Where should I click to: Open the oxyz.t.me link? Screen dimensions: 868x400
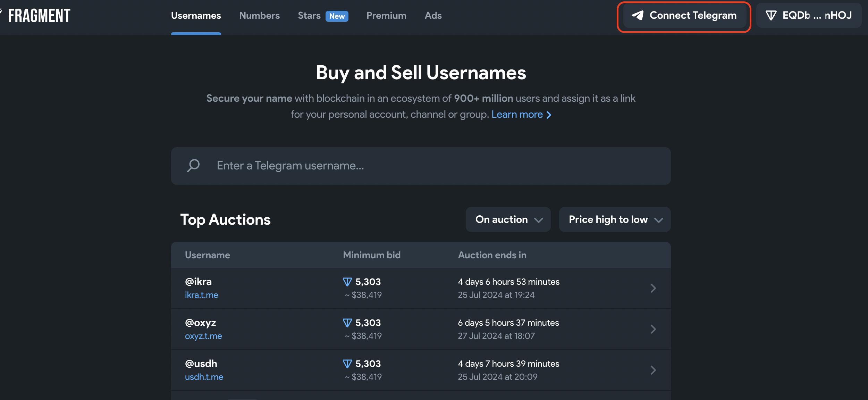click(x=203, y=336)
